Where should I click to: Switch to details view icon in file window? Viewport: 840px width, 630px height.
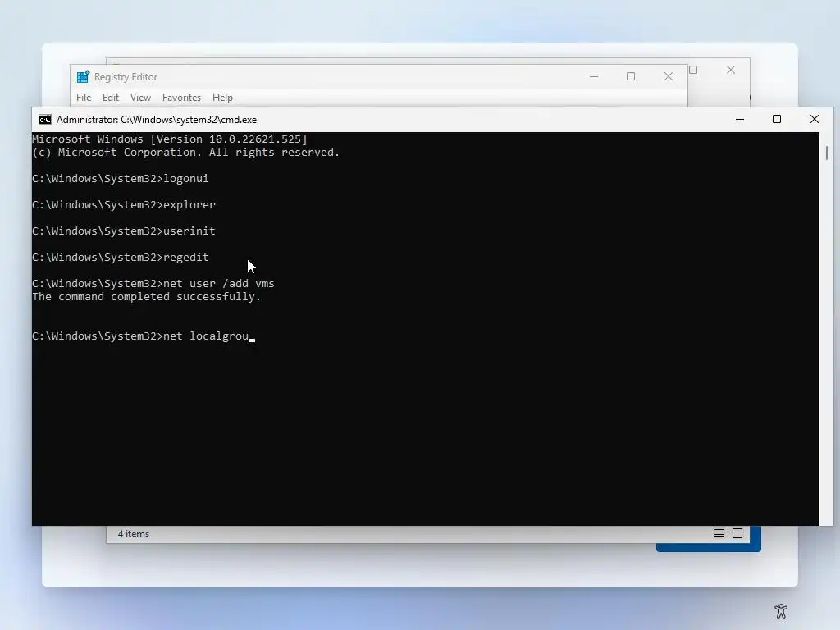(x=719, y=533)
